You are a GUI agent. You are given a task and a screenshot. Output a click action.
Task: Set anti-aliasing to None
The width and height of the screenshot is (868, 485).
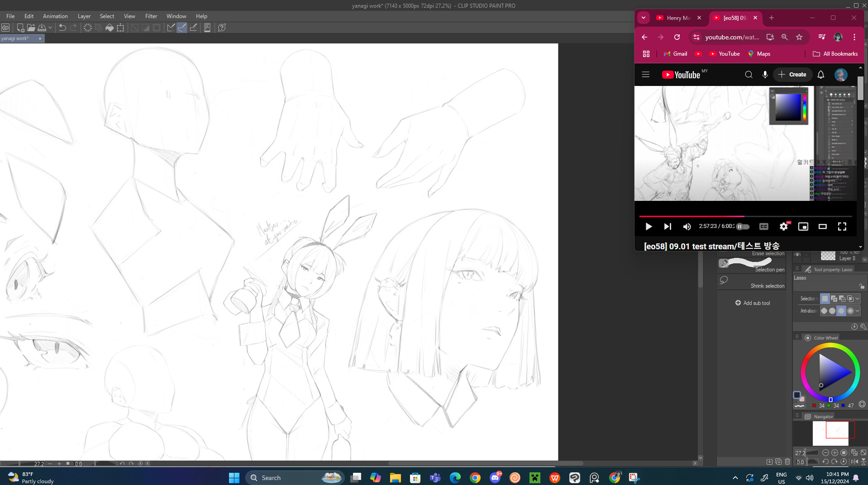tap(824, 311)
